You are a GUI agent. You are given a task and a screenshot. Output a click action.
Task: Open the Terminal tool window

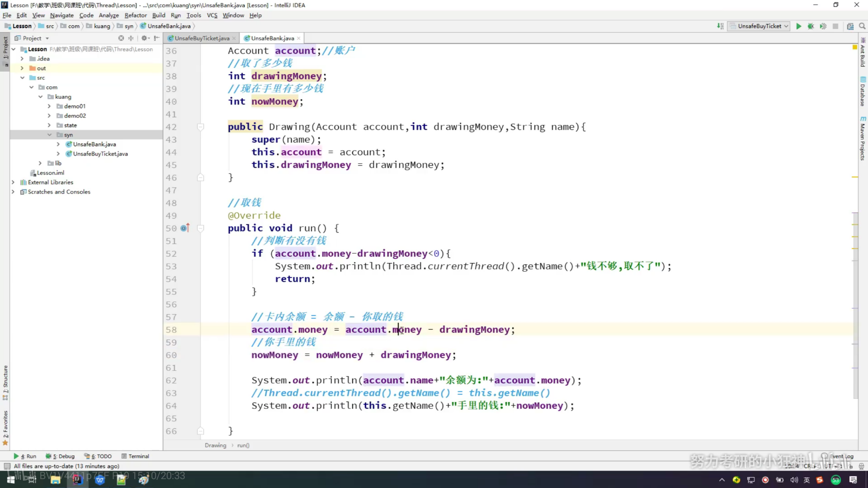(135, 456)
